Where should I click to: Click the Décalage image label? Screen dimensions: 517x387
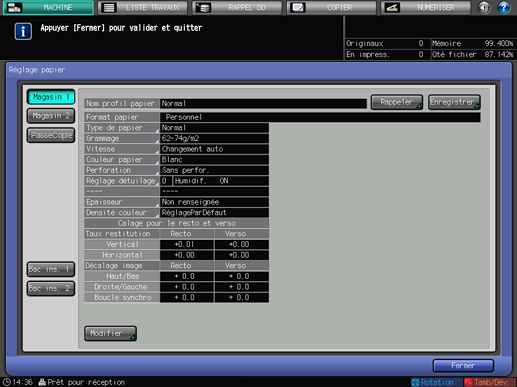(x=122, y=266)
